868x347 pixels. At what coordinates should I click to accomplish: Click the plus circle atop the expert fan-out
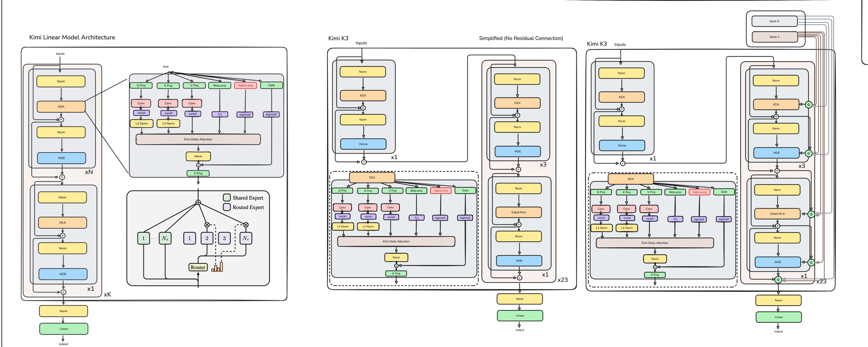pos(198,203)
